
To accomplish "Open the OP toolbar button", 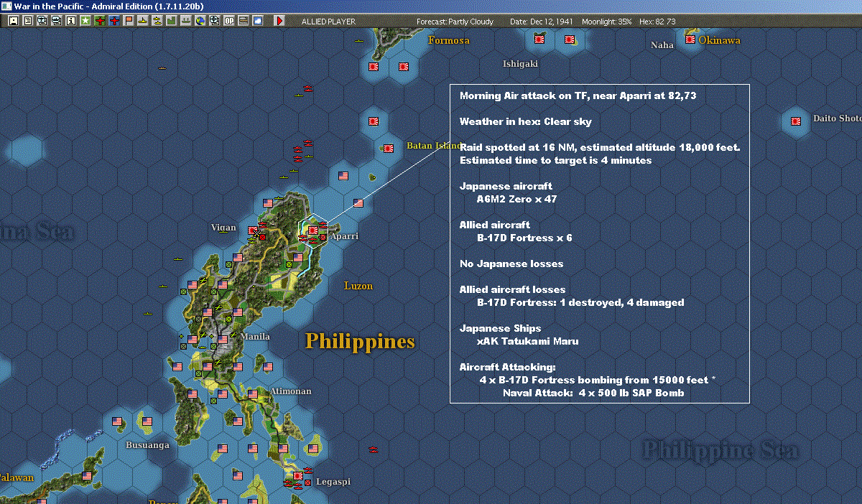I will [x=229, y=21].
